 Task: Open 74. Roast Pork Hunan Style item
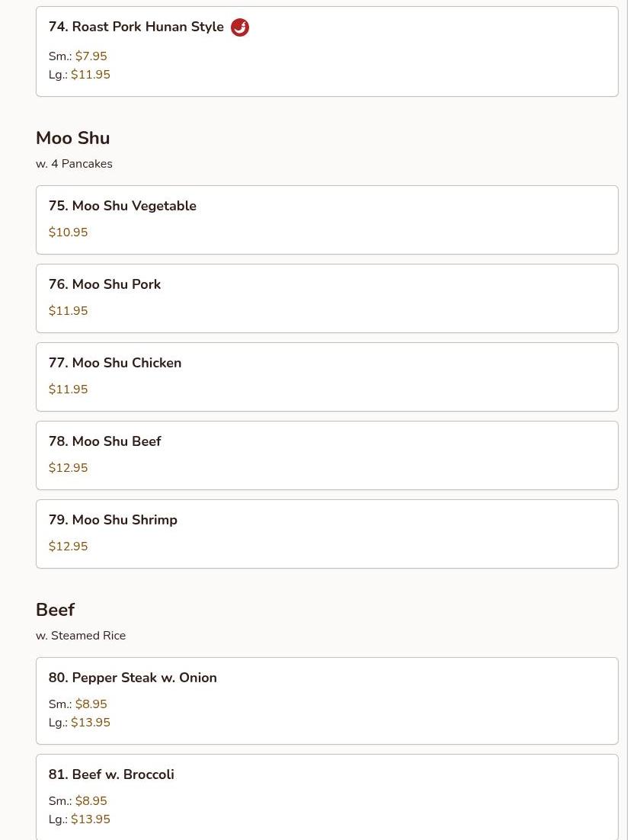pos(327,51)
